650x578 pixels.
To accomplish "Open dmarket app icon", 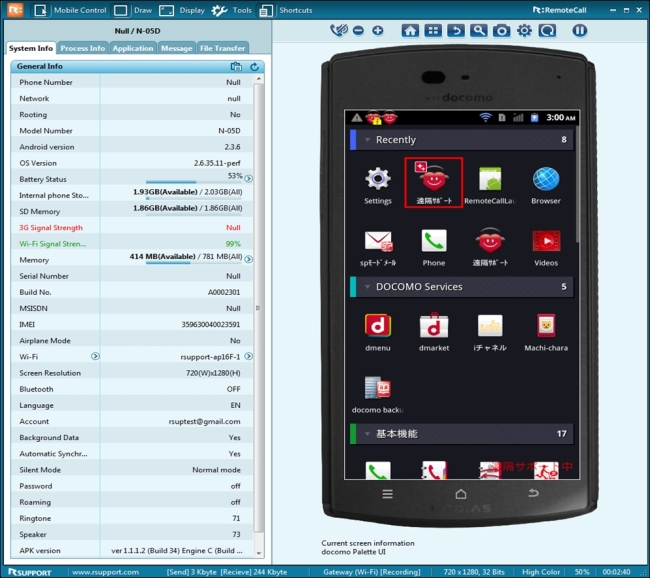I will [x=434, y=333].
